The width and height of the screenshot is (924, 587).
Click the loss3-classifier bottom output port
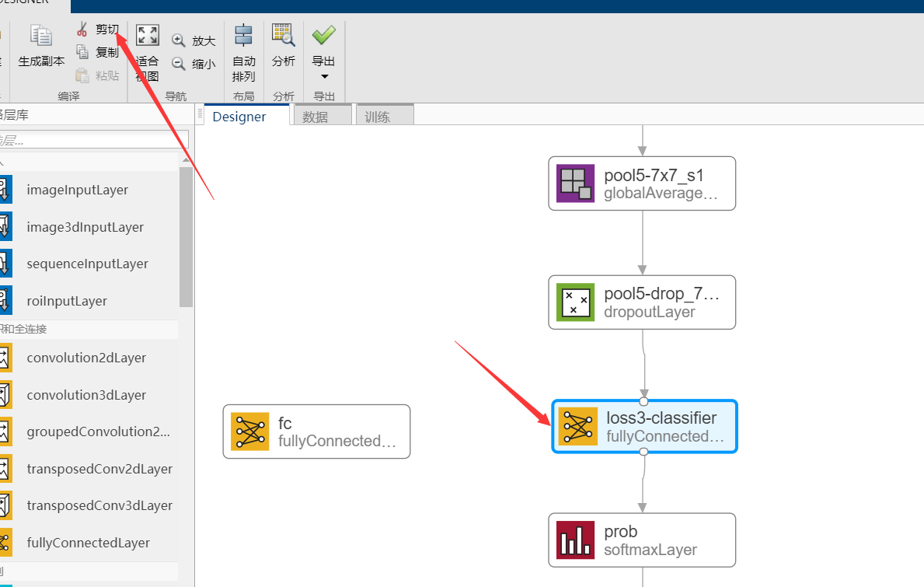(x=643, y=452)
